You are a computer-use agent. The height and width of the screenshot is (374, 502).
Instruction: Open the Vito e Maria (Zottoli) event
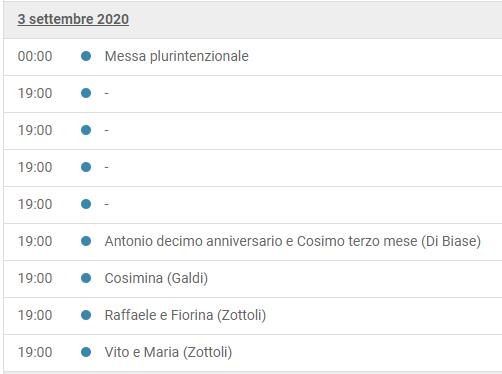[168, 352]
